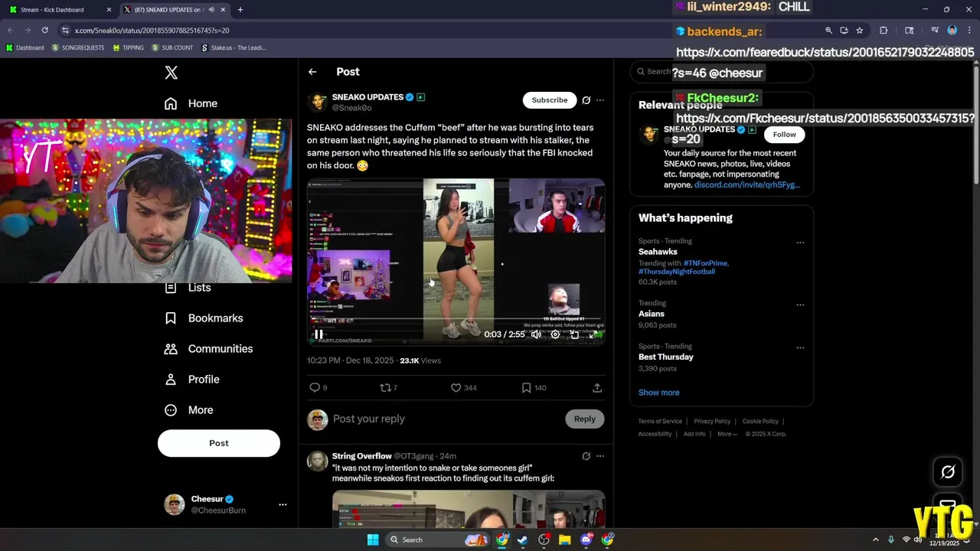Click the taskbar Search box

(436, 540)
